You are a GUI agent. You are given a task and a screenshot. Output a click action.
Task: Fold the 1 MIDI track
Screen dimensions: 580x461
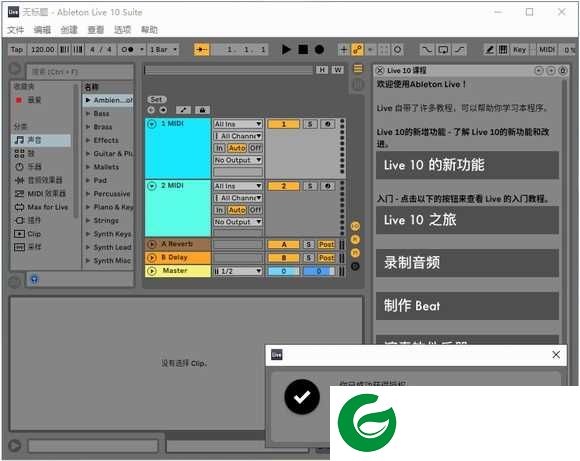152,124
